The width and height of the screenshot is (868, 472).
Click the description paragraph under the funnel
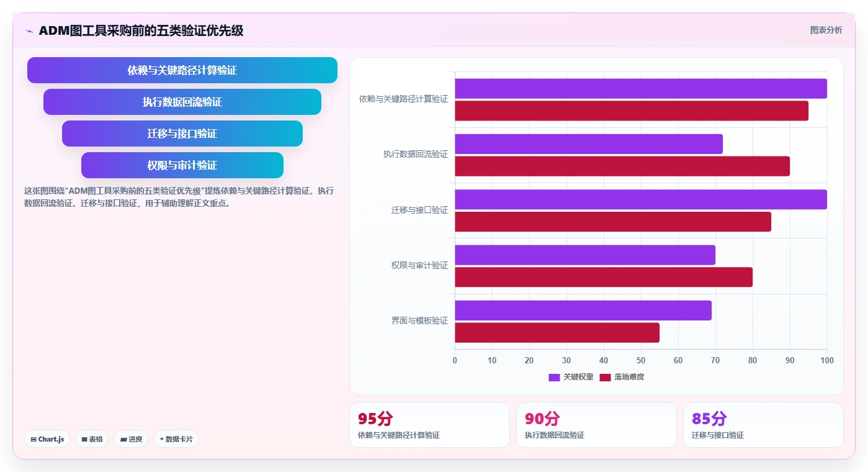point(179,197)
